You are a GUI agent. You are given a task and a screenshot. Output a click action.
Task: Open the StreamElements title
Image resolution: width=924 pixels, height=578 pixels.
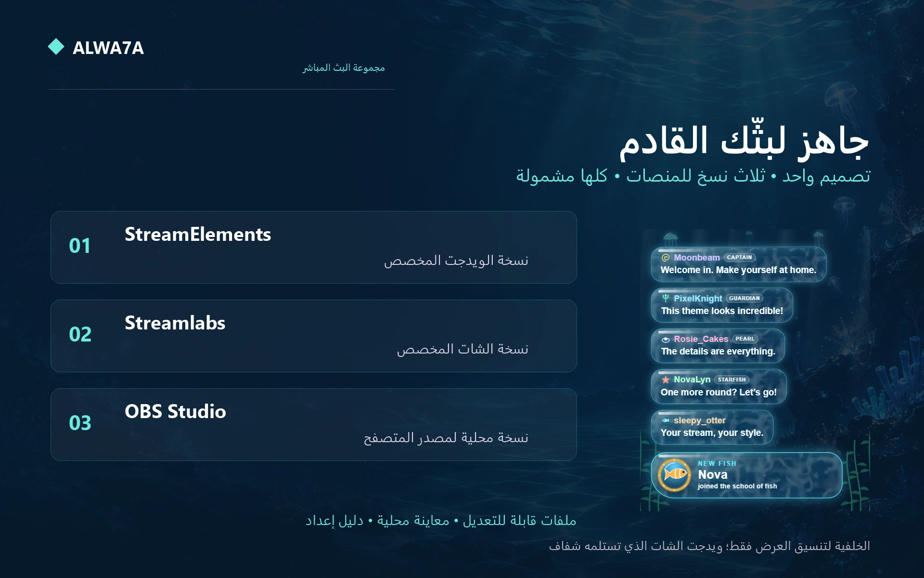click(x=198, y=235)
